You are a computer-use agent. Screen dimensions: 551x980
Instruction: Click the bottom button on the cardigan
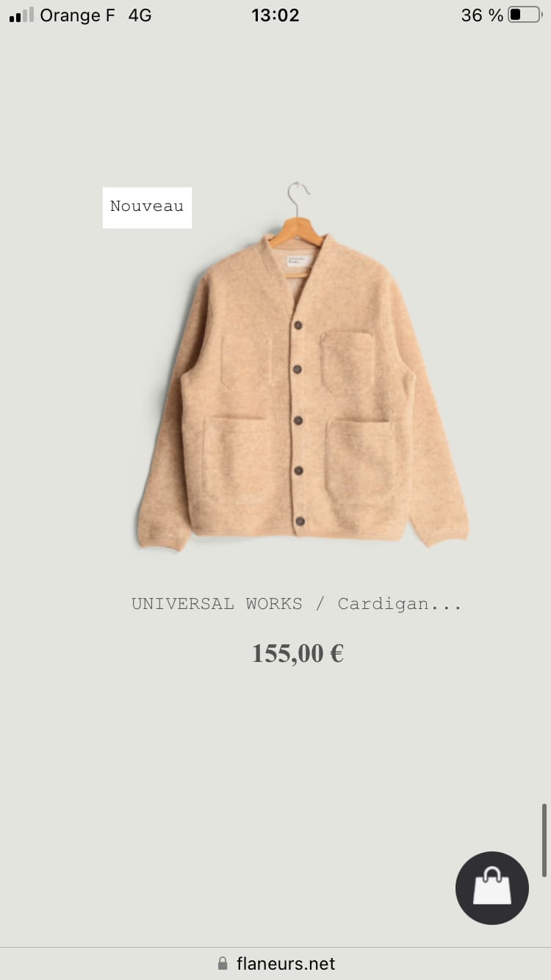[x=300, y=521]
